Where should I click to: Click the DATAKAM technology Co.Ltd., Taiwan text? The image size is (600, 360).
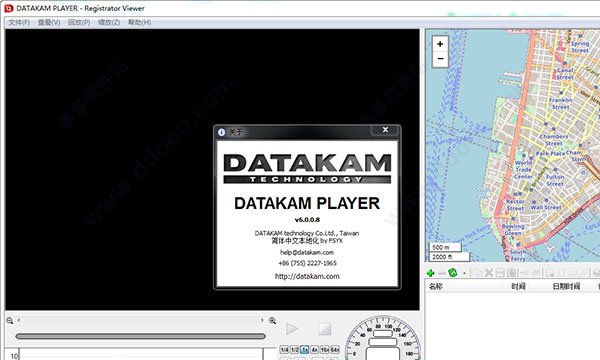tap(307, 233)
